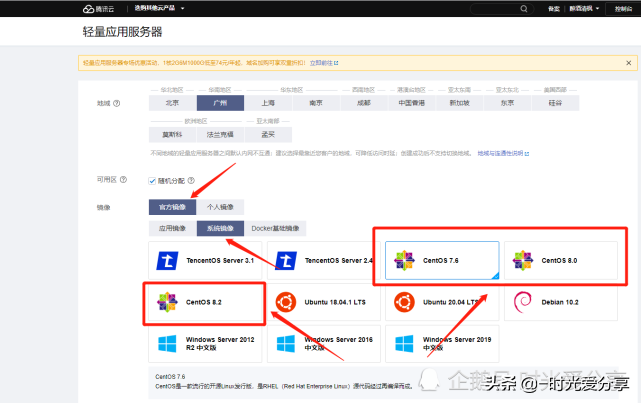Select the 孟买 region
The width and height of the screenshot is (641, 403).
pyautogui.click(x=268, y=134)
